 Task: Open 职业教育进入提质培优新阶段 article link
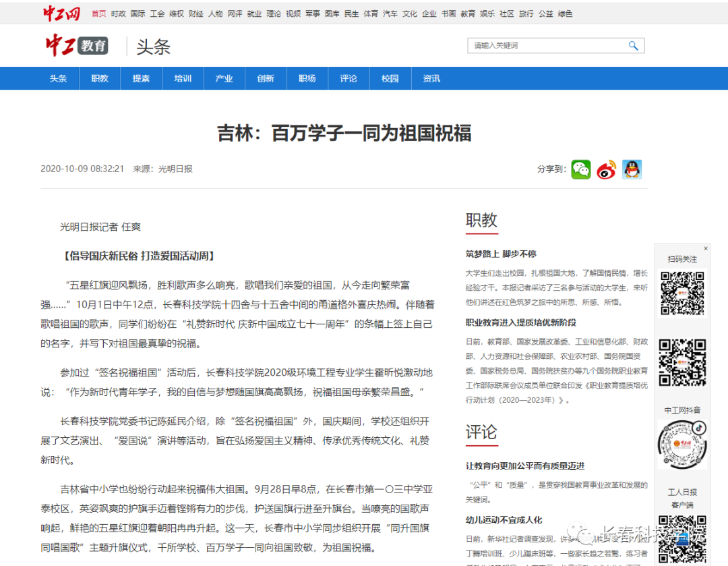point(520,322)
